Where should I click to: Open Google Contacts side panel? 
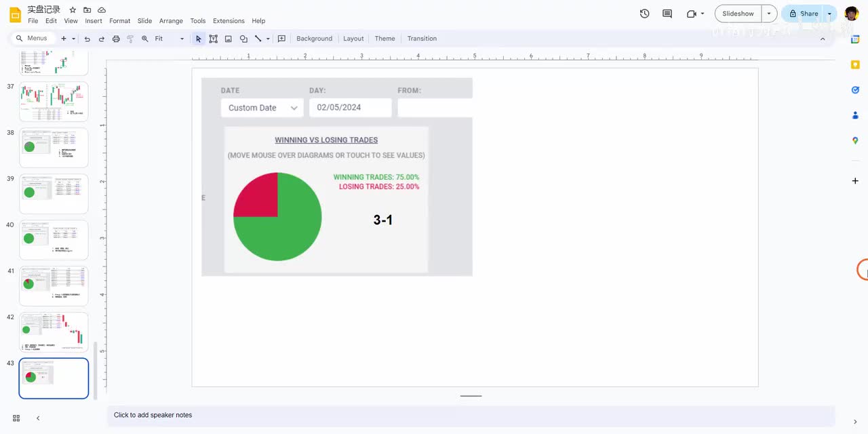(x=855, y=115)
